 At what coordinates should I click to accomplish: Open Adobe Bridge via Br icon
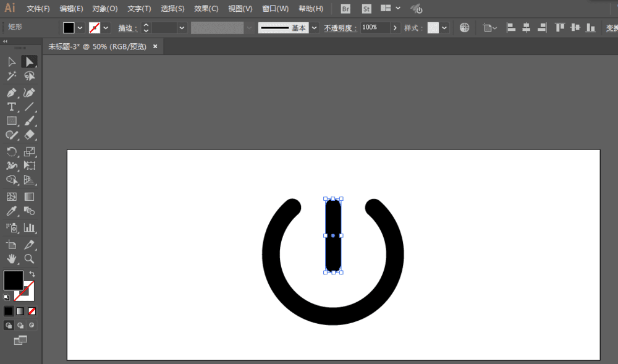pos(345,9)
